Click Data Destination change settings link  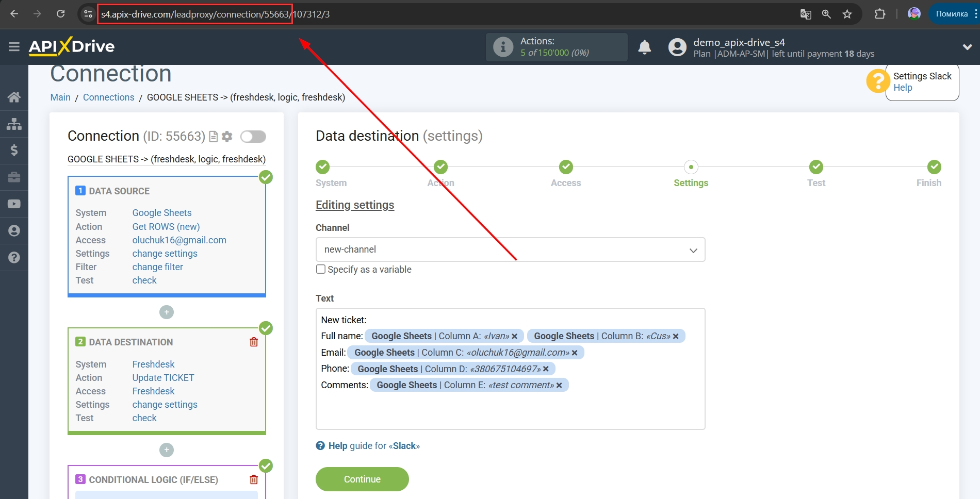coord(165,404)
